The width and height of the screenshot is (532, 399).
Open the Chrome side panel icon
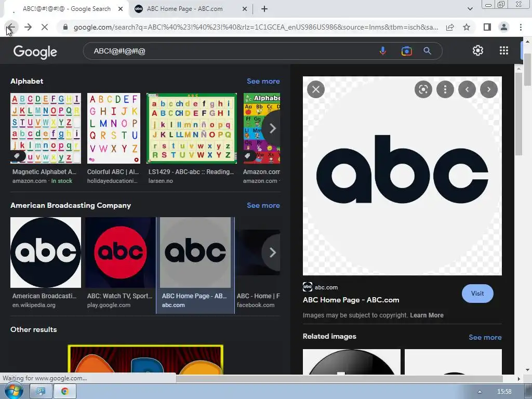pyautogui.click(x=487, y=27)
